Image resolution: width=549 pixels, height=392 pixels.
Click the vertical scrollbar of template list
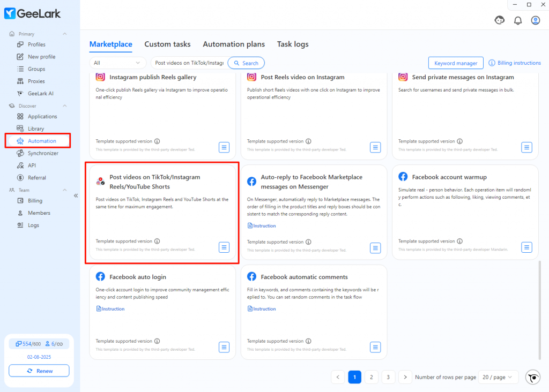pyautogui.click(x=539, y=310)
